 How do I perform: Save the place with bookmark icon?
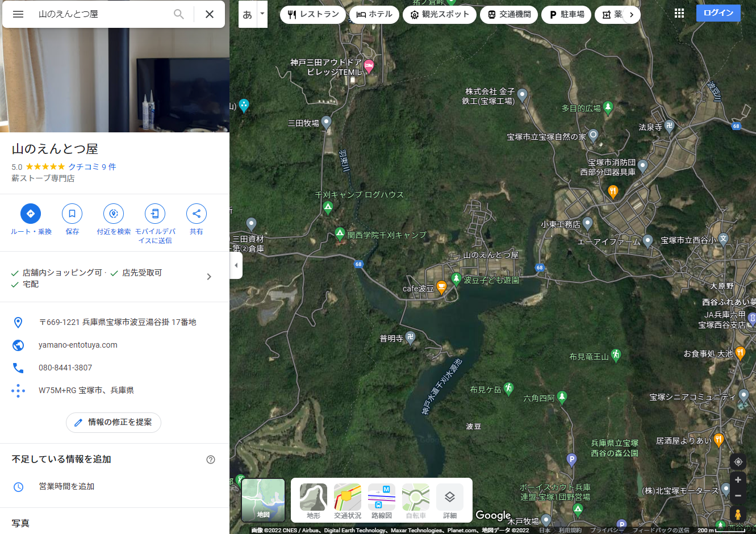click(x=72, y=214)
